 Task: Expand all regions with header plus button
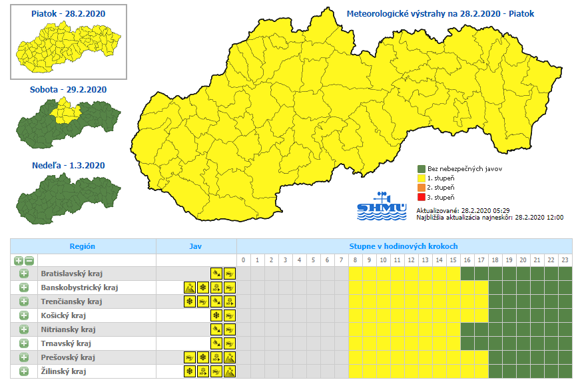pyautogui.click(x=18, y=260)
